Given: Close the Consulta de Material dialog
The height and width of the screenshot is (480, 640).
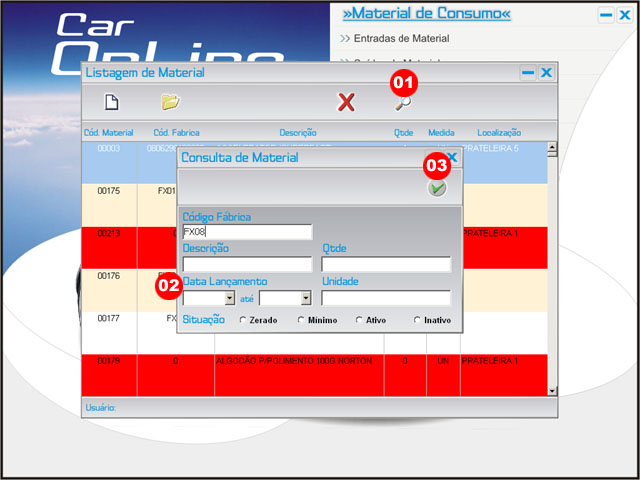Looking at the screenshot, I should 452,158.
